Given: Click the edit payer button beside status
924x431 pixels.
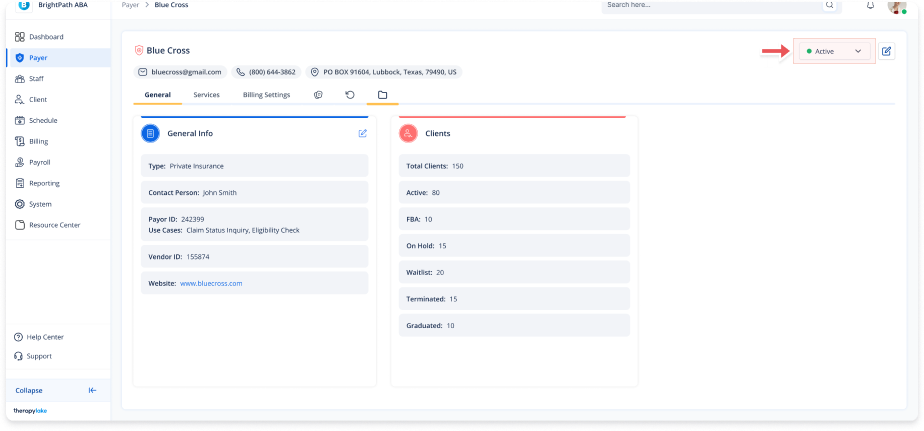Looking at the screenshot, I should click(x=886, y=51).
